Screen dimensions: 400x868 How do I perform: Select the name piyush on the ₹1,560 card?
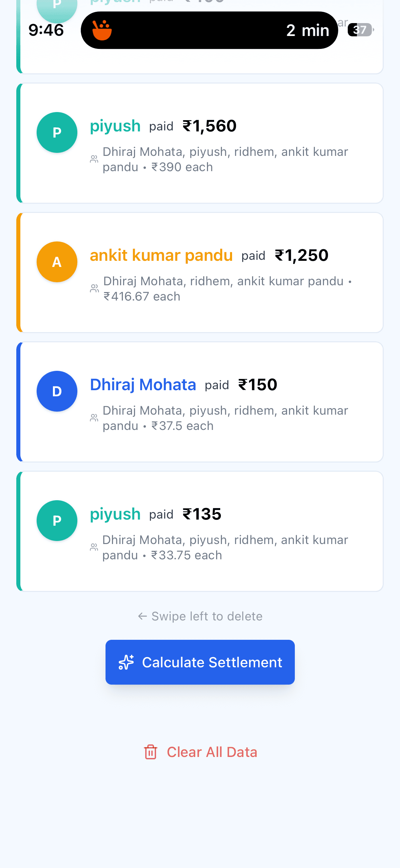pyautogui.click(x=115, y=126)
